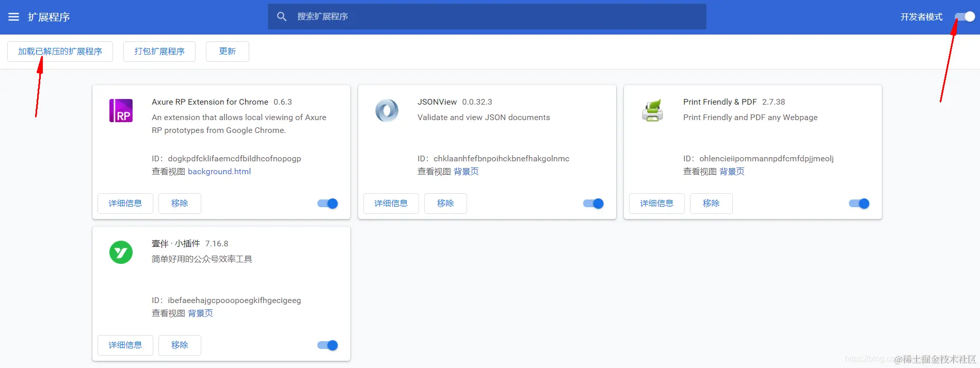The image size is (980, 368).
Task: Open 详细信息 for 壹伴·小插件
Action: (125, 345)
